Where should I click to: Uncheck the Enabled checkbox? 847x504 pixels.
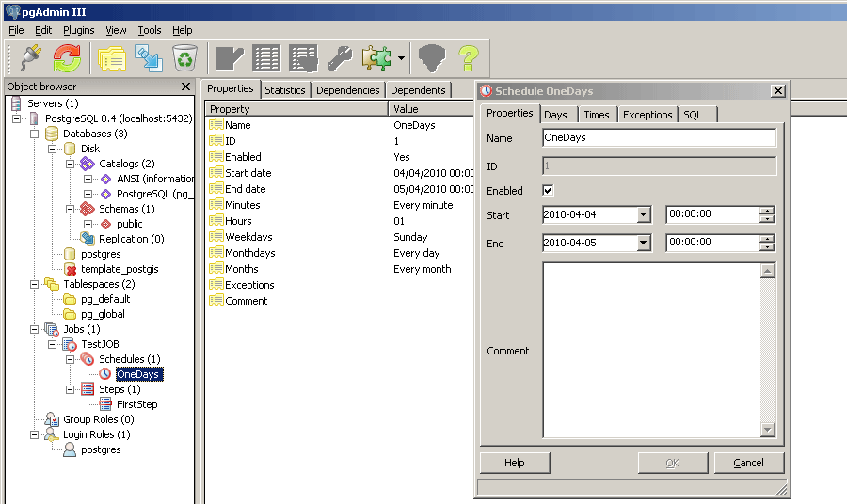(548, 191)
